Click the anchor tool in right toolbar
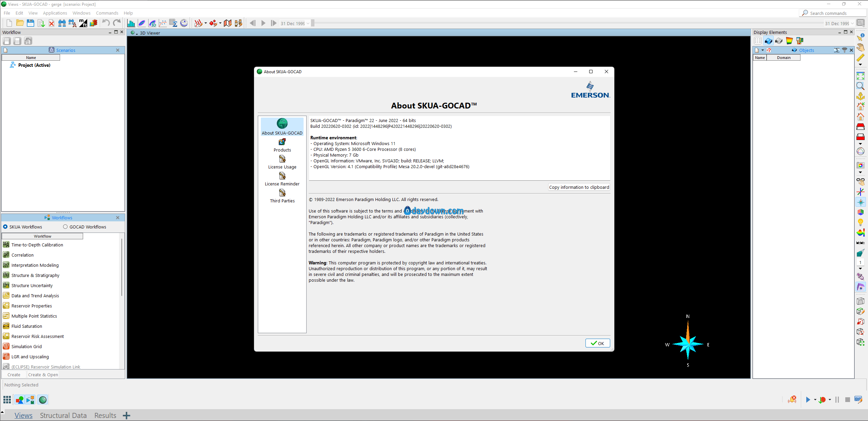 pyautogui.click(x=861, y=96)
